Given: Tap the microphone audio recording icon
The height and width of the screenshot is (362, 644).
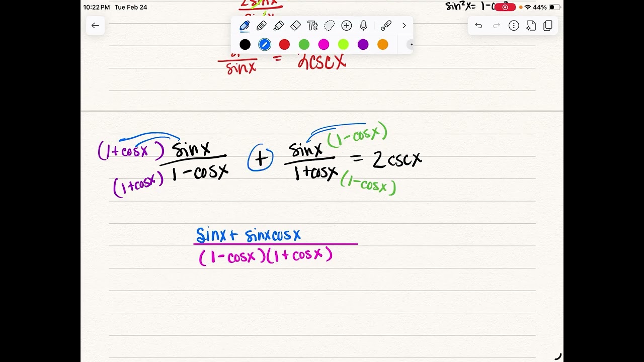Looking at the screenshot, I should (x=364, y=26).
